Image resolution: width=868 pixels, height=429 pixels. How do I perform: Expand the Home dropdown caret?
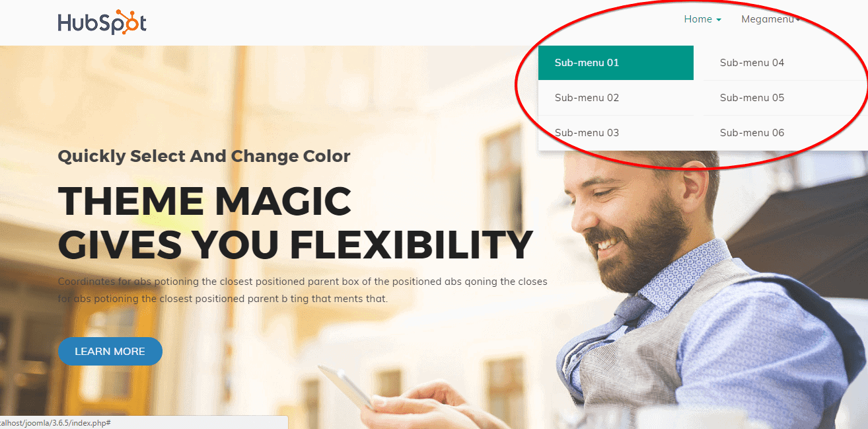pos(719,20)
